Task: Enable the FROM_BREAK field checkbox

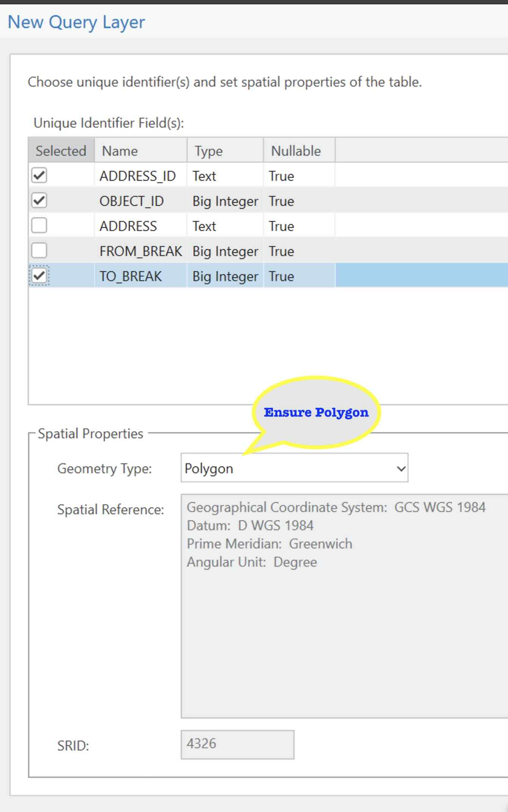Action: [x=39, y=251]
